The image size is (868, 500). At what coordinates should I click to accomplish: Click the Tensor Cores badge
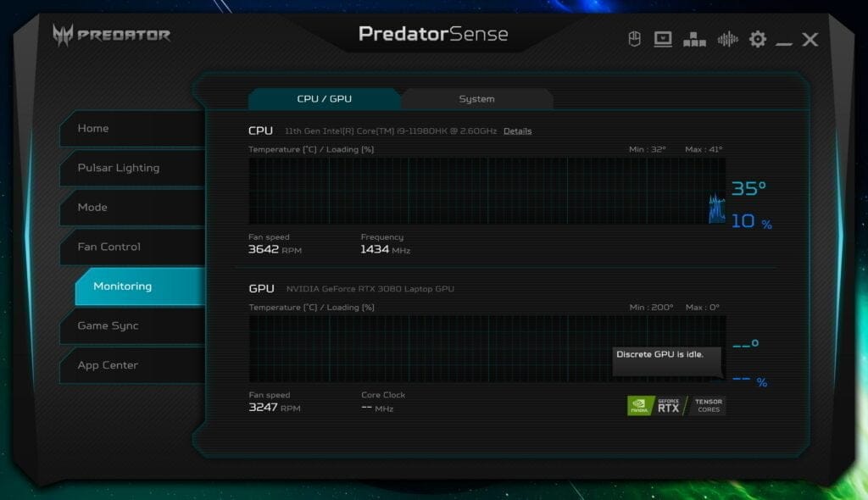point(708,406)
